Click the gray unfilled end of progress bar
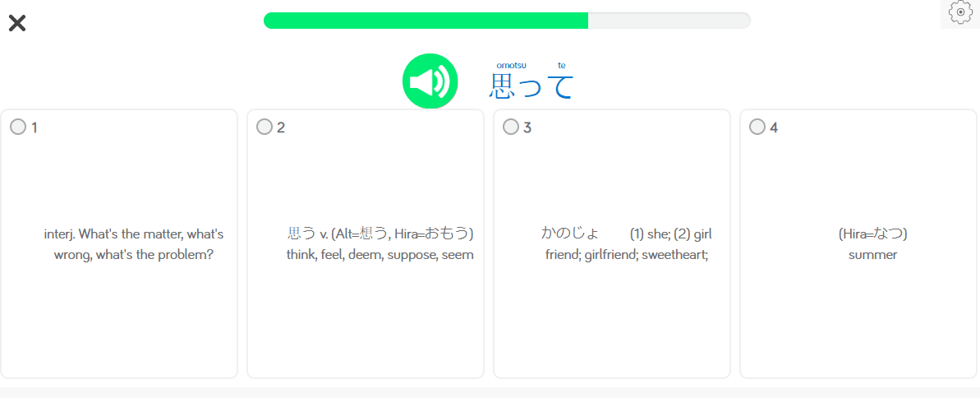The width and height of the screenshot is (980, 398). [x=669, y=21]
